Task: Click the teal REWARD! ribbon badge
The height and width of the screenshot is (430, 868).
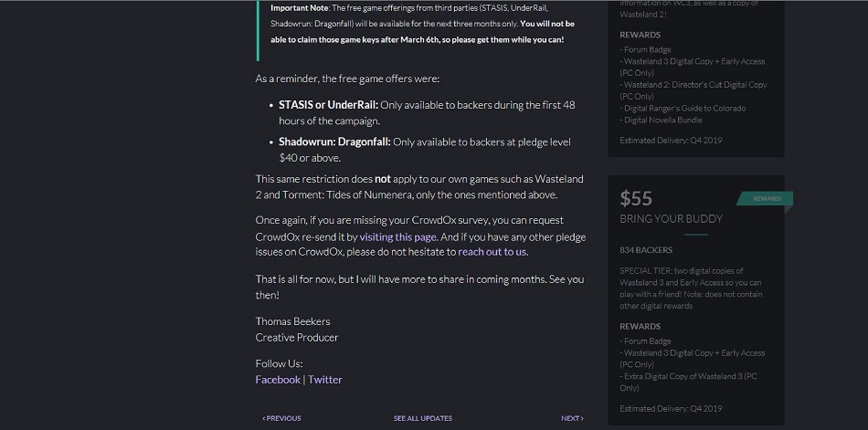Action: pos(766,198)
